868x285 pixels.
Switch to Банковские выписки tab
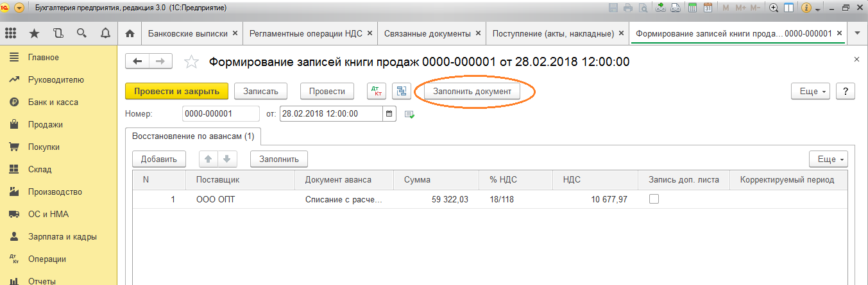click(188, 33)
